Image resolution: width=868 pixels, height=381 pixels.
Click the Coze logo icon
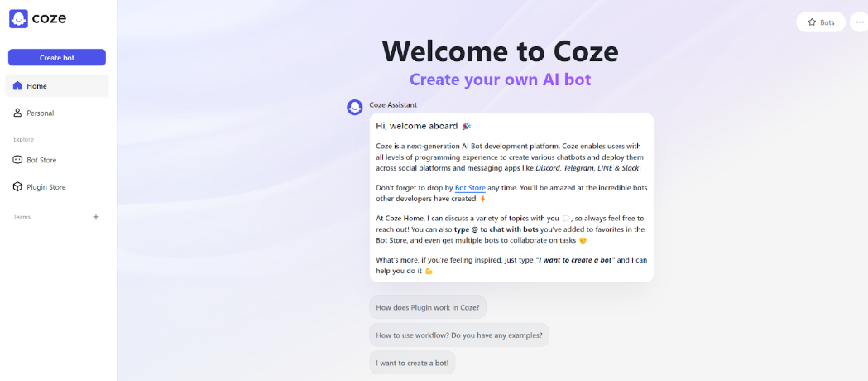[18, 18]
